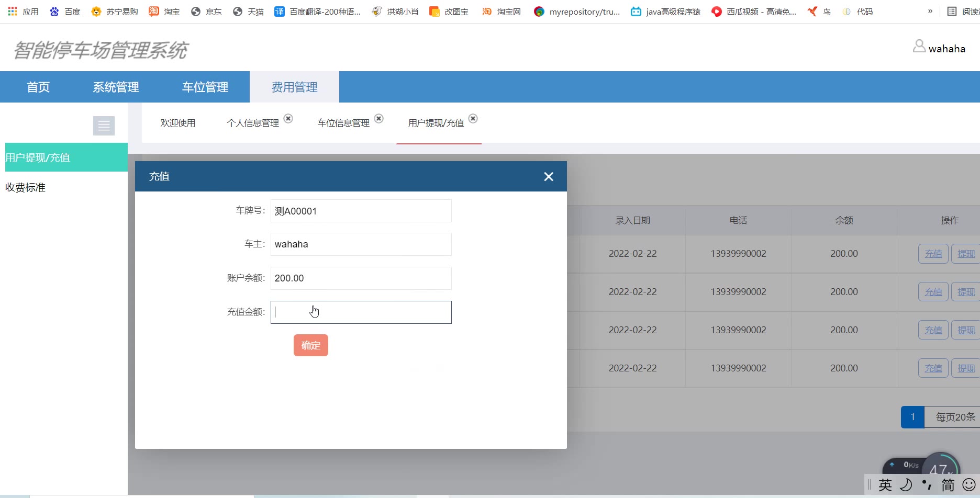980x498 pixels.
Task: Click 充值 button in third table row
Action: tap(933, 330)
